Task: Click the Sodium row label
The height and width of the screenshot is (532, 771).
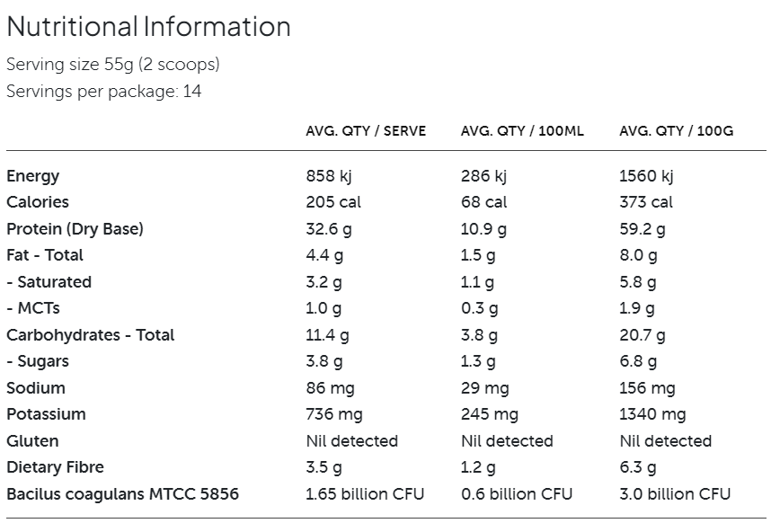Action: pos(36,388)
